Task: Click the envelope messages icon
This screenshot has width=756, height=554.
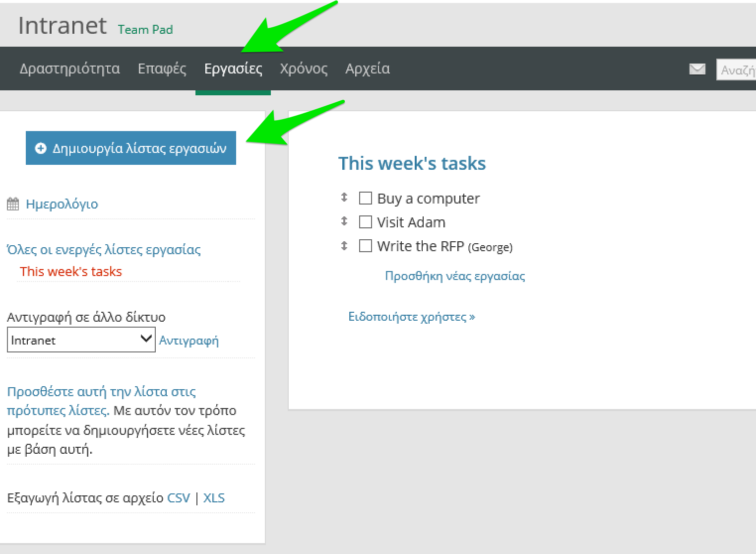Action: (697, 69)
